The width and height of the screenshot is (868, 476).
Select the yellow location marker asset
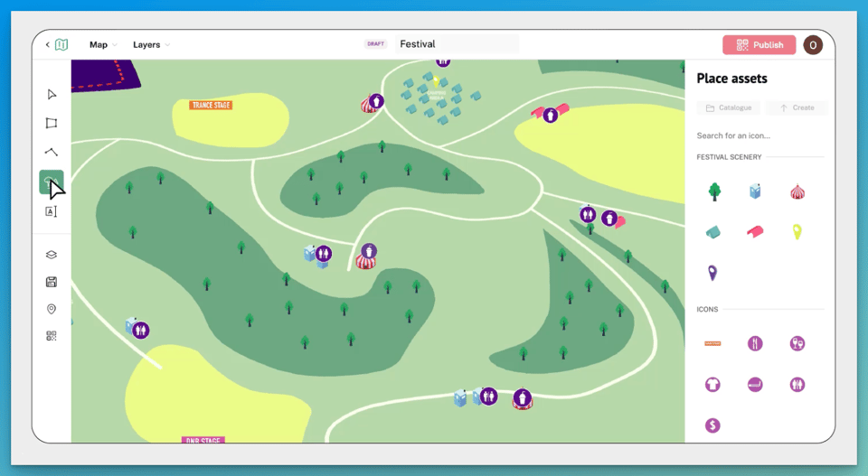pos(797,232)
